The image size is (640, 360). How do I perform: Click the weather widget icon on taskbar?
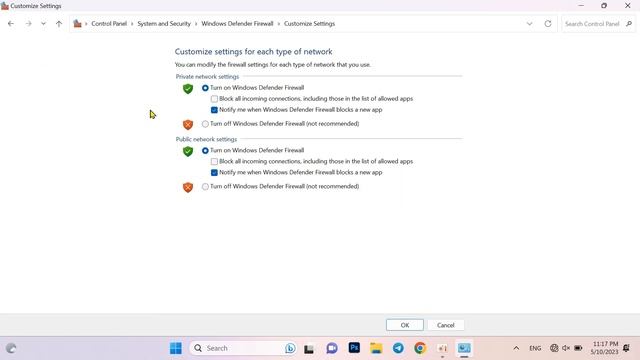[11, 348]
